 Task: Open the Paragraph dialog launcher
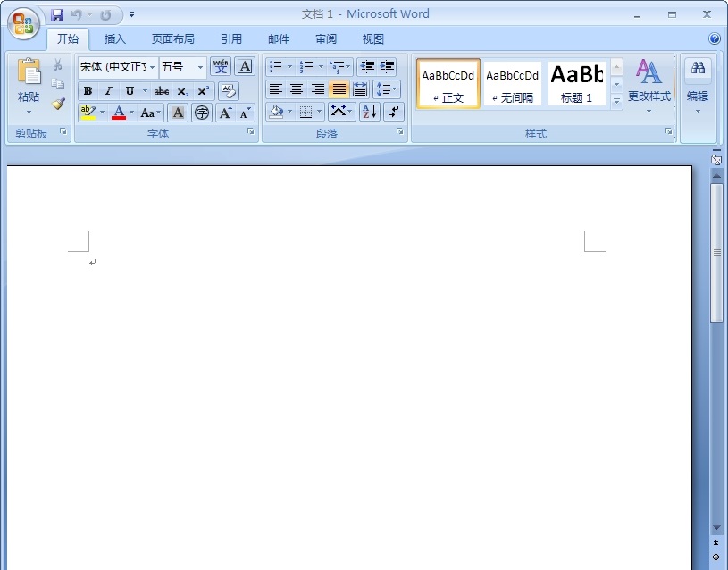pyautogui.click(x=400, y=132)
